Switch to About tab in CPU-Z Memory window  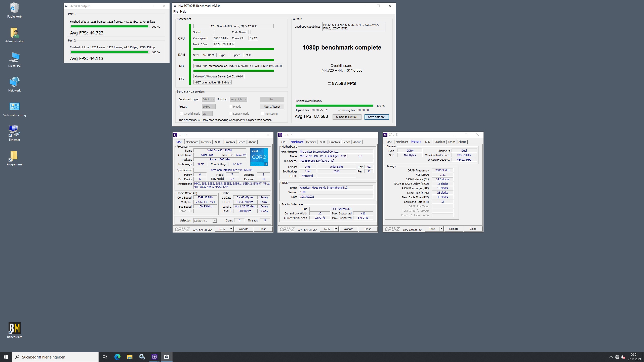[x=462, y=142]
